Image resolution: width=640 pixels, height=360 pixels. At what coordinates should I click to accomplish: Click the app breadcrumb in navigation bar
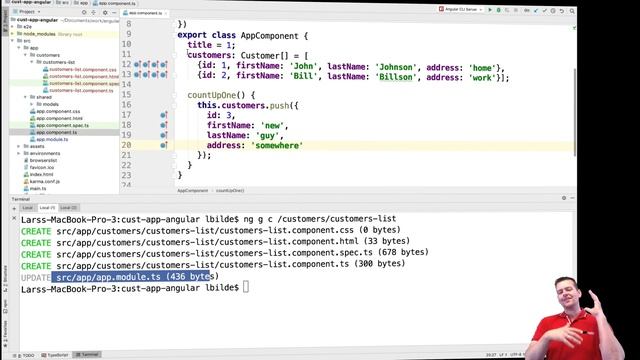pos(81,3)
